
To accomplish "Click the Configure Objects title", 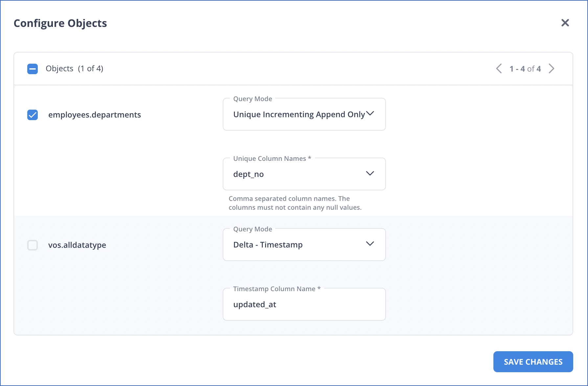I will pyautogui.click(x=60, y=23).
